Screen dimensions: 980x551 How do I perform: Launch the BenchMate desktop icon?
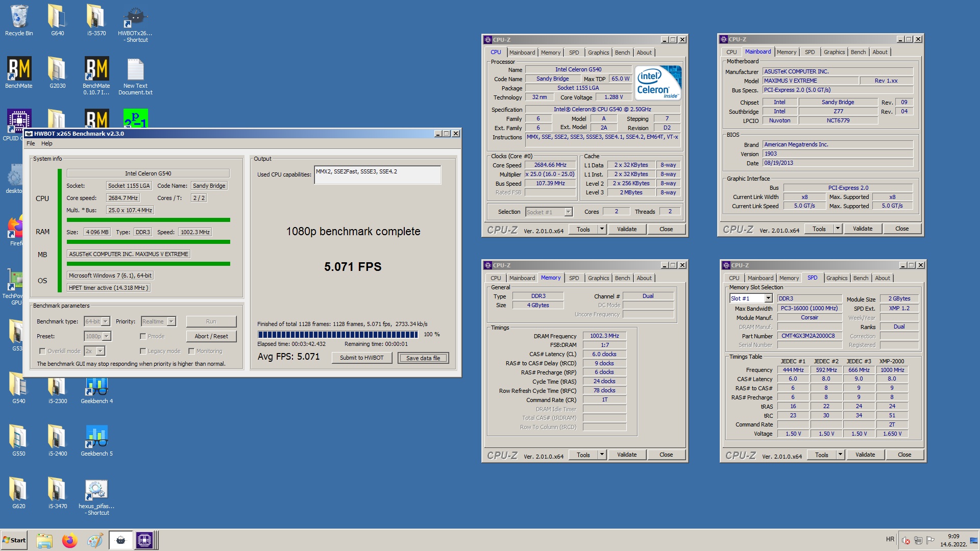[x=19, y=73]
